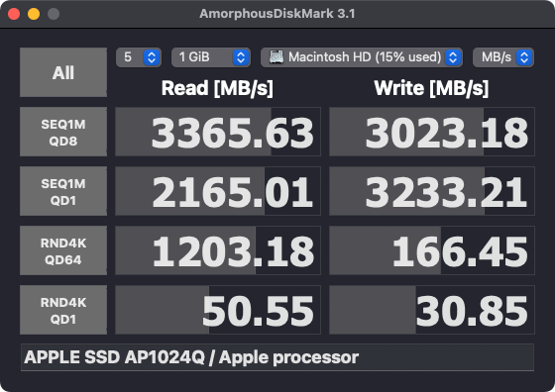Start the SEQ1M QD8 test

tap(63, 132)
